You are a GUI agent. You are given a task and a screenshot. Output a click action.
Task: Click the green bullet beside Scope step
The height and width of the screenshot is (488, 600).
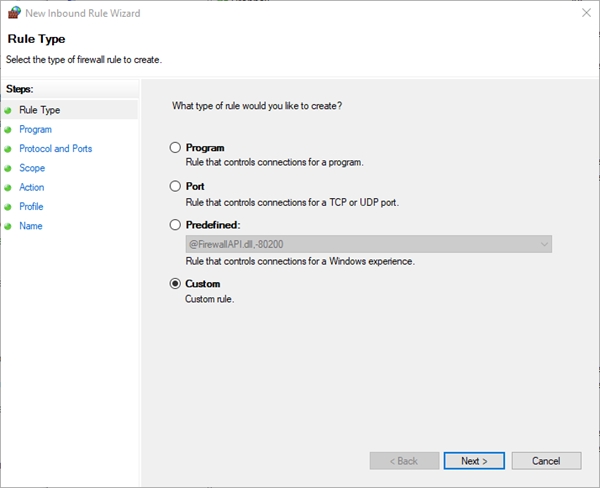coord(8,168)
